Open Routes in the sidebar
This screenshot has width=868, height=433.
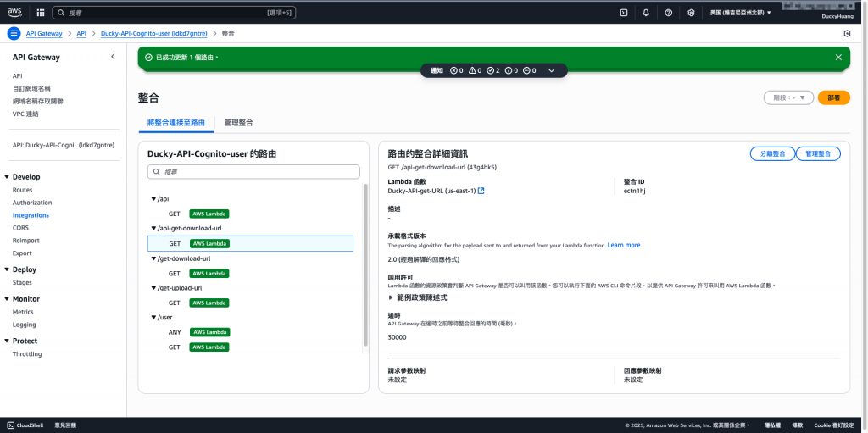coord(22,190)
